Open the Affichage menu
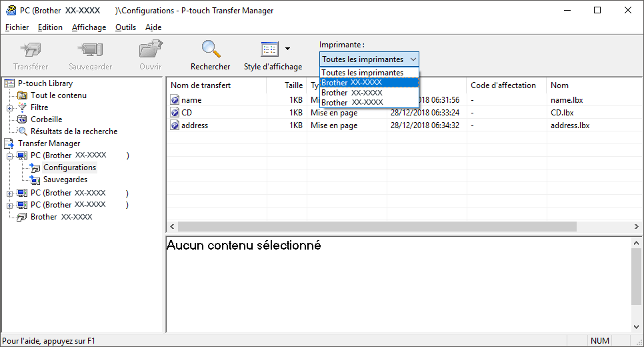The width and height of the screenshot is (644, 347). (89, 27)
